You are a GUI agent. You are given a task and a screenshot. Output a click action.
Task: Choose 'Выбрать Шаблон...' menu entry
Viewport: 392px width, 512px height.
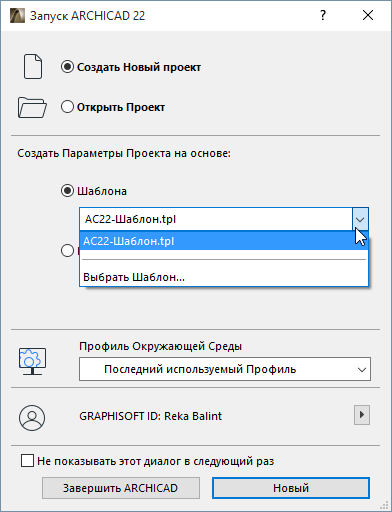click(x=224, y=277)
